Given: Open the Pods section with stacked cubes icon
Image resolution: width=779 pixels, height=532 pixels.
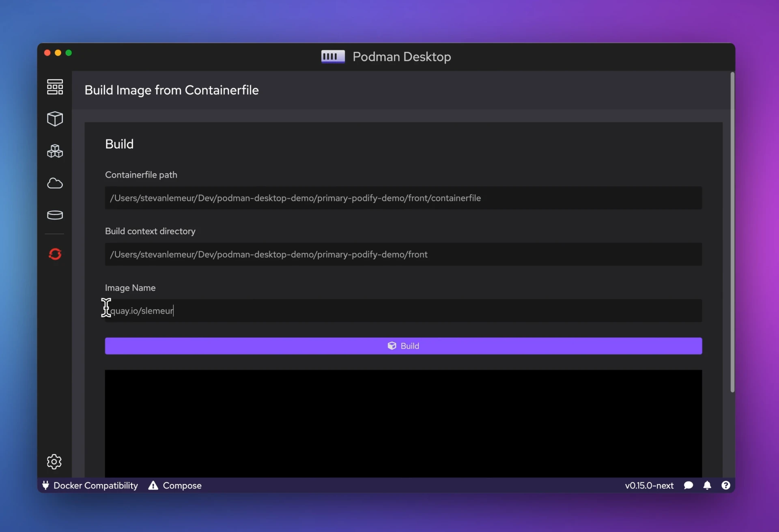Looking at the screenshot, I should pos(55,151).
